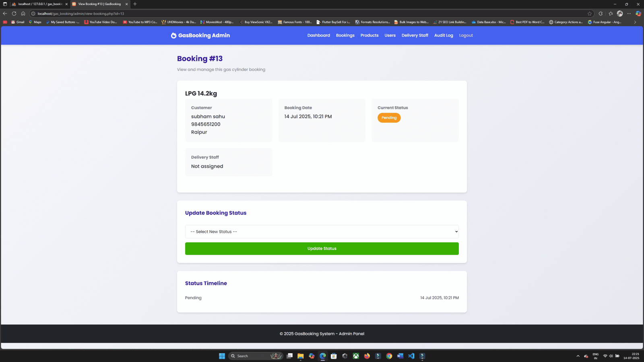644x362 pixels.
Task: Launch Visual Studio Code from the taskbar
Action: click(411, 356)
